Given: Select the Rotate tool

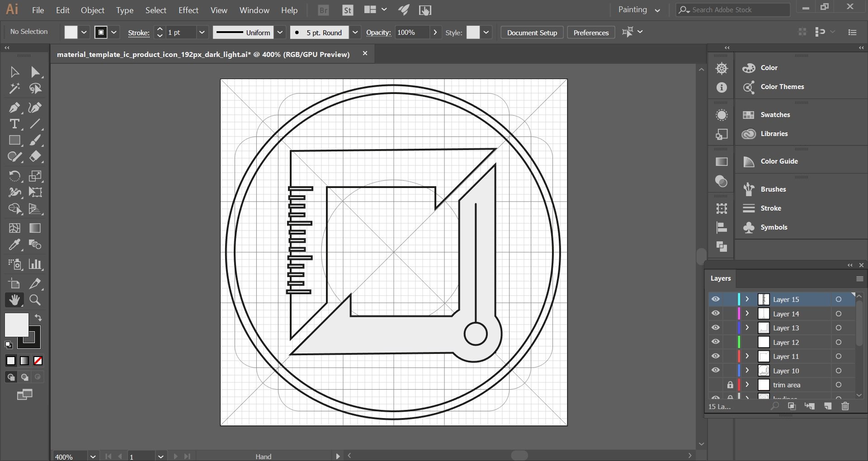Looking at the screenshot, I should (x=14, y=176).
